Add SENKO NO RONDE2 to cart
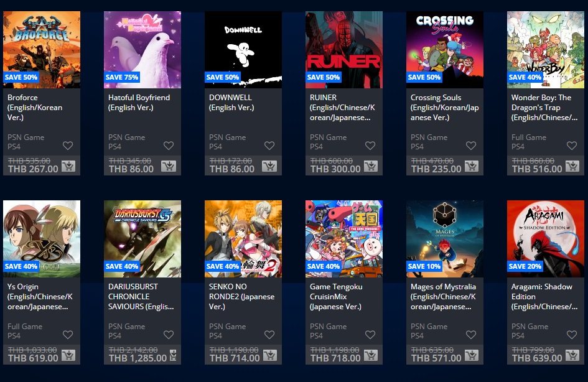Viewport: 588px width, 382px height. tap(269, 355)
